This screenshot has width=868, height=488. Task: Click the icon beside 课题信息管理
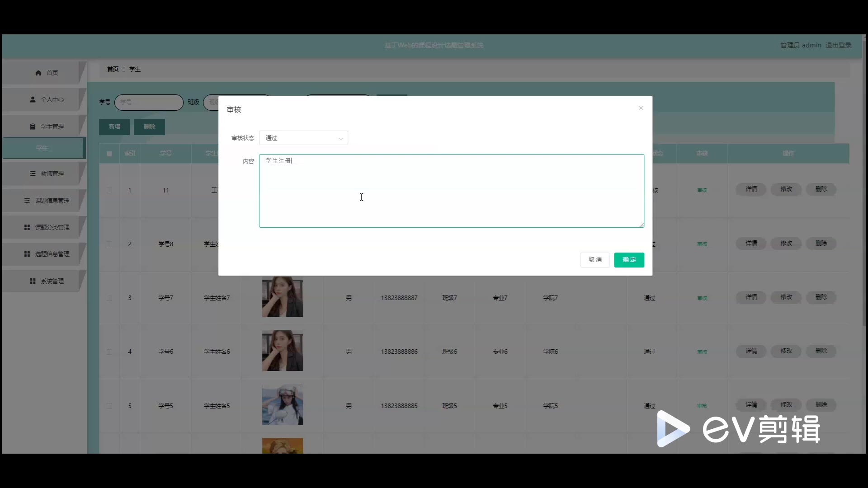27,201
